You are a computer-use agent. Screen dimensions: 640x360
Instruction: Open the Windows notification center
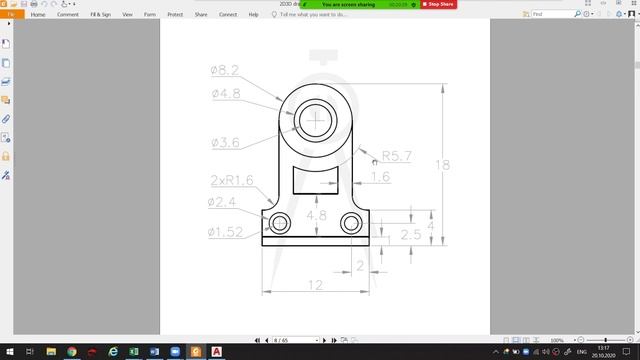(x=627, y=352)
